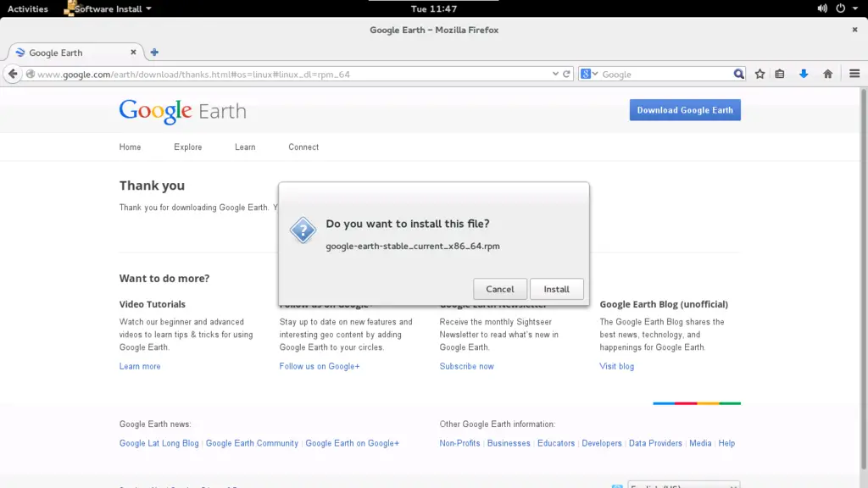The image size is (868, 488).
Task: Open the Home navigation item
Action: coord(130,147)
